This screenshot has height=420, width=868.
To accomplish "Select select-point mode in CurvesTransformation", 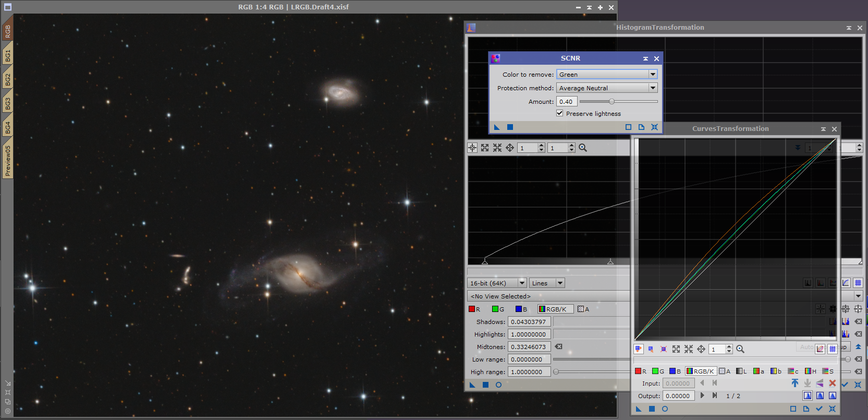I will (651, 349).
